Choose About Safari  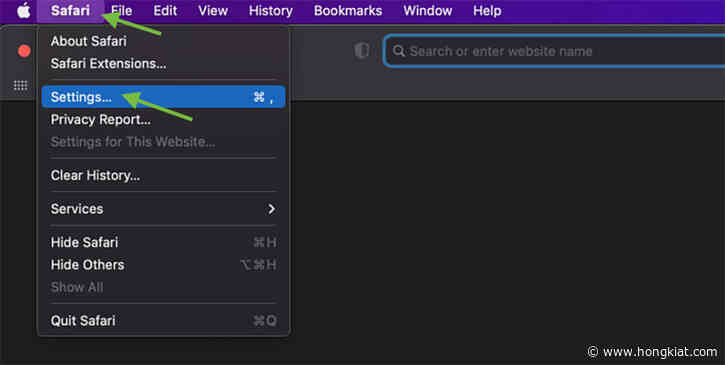pyautogui.click(x=163, y=41)
